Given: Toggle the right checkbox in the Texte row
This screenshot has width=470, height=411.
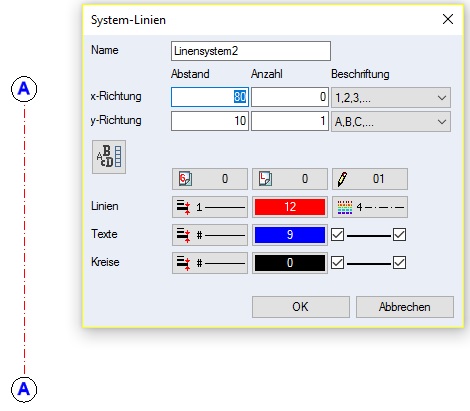Looking at the screenshot, I should click(399, 235).
